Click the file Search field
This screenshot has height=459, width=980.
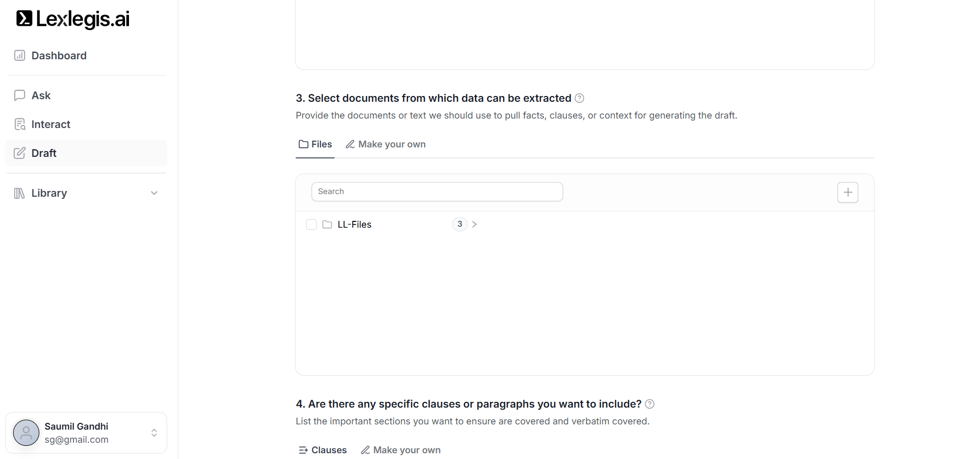click(437, 192)
